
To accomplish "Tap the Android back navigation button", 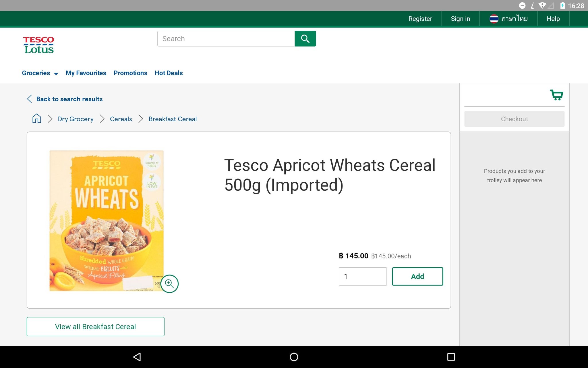I will tap(137, 357).
